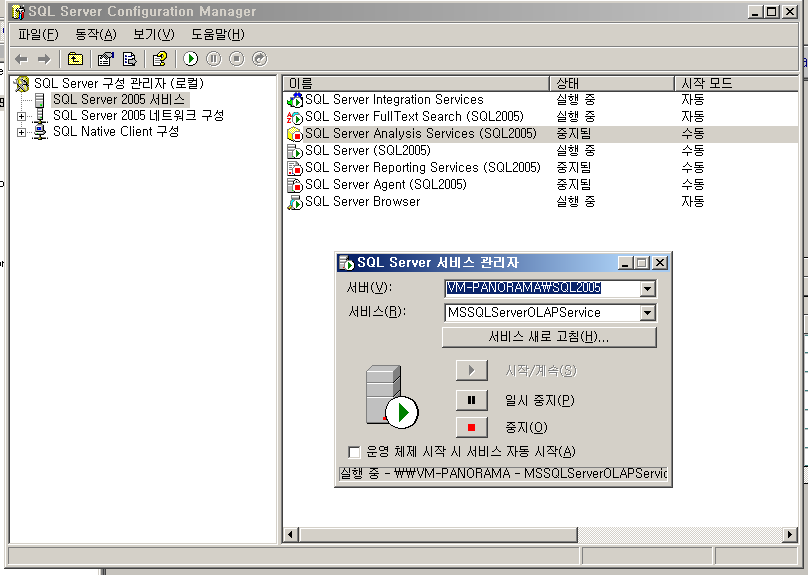The height and width of the screenshot is (575, 808).
Task: Minimize the SQL Server 서비스 관리자 window
Action: (x=626, y=263)
